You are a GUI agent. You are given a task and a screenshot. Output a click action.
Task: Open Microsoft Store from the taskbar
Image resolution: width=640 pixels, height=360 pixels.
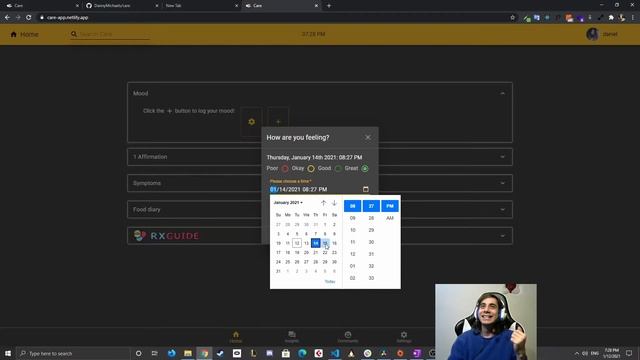tap(286, 353)
